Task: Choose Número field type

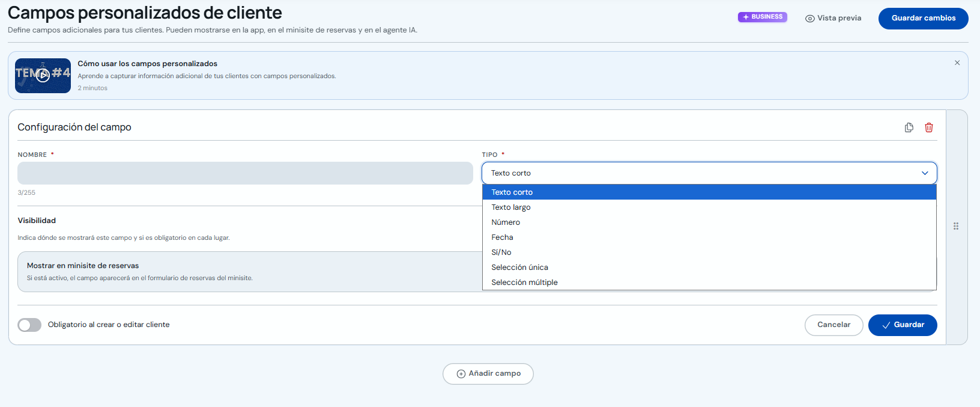Action: tap(709, 222)
